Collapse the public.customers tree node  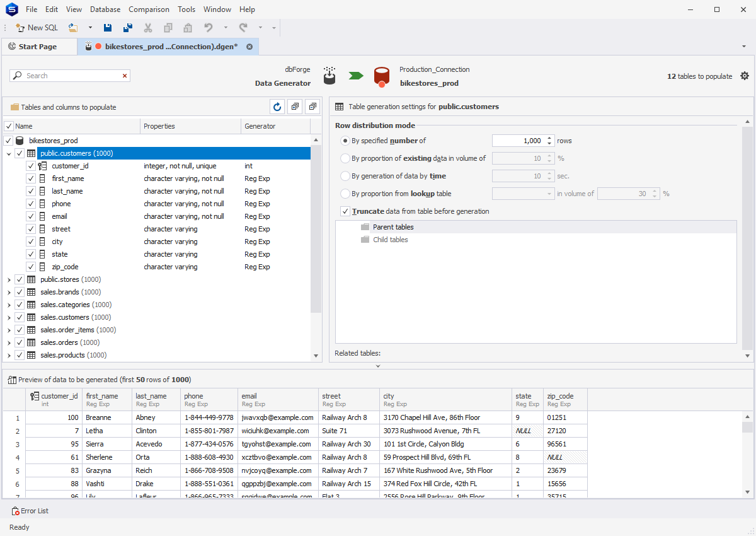(8, 153)
